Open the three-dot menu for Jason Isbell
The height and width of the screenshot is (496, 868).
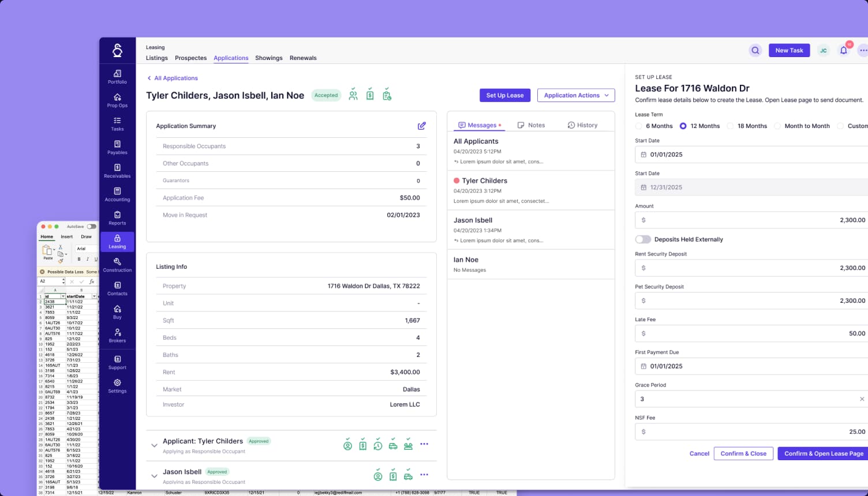[424, 474]
